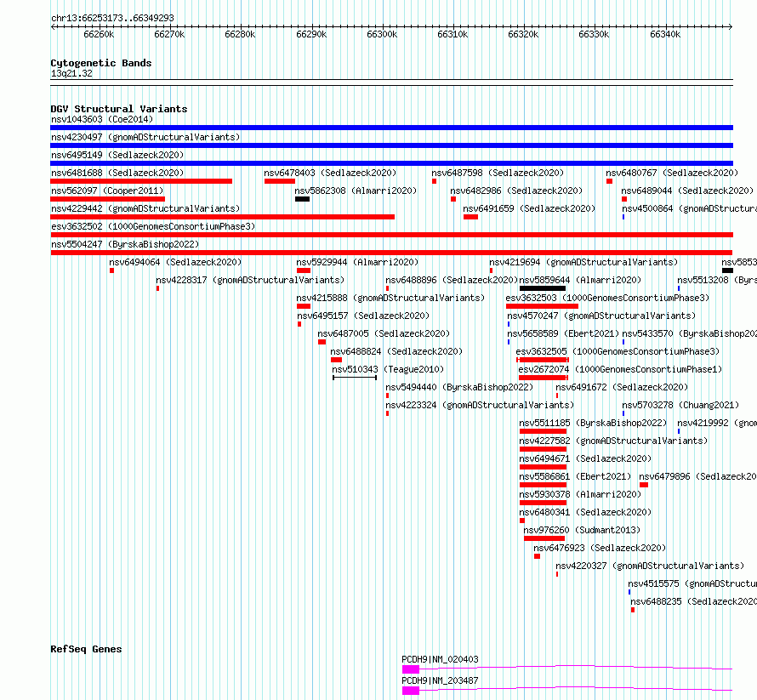
Task: Click the nsv510343 (Teague2010) interval line
Action: coord(355,378)
